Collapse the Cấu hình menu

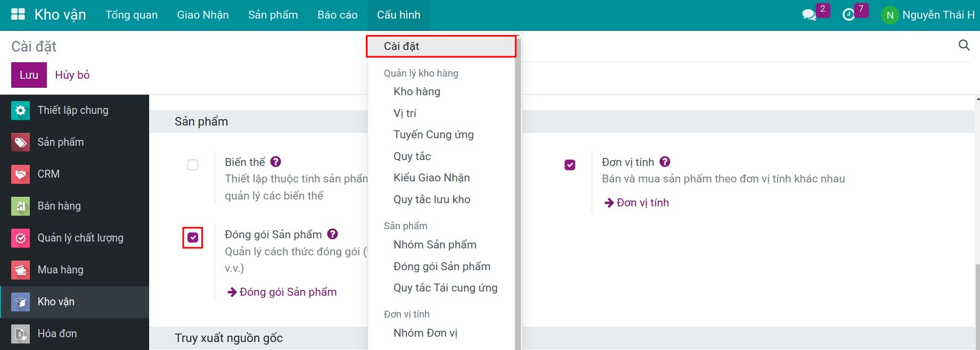(398, 15)
